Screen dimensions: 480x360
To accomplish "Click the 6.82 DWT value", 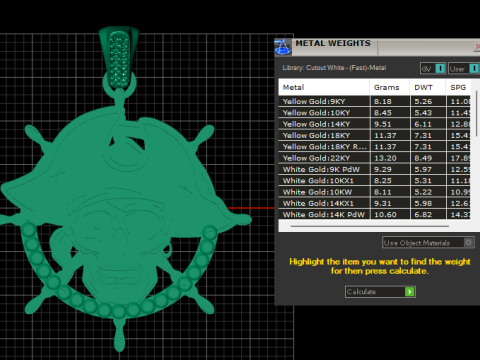I will (423, 214).
